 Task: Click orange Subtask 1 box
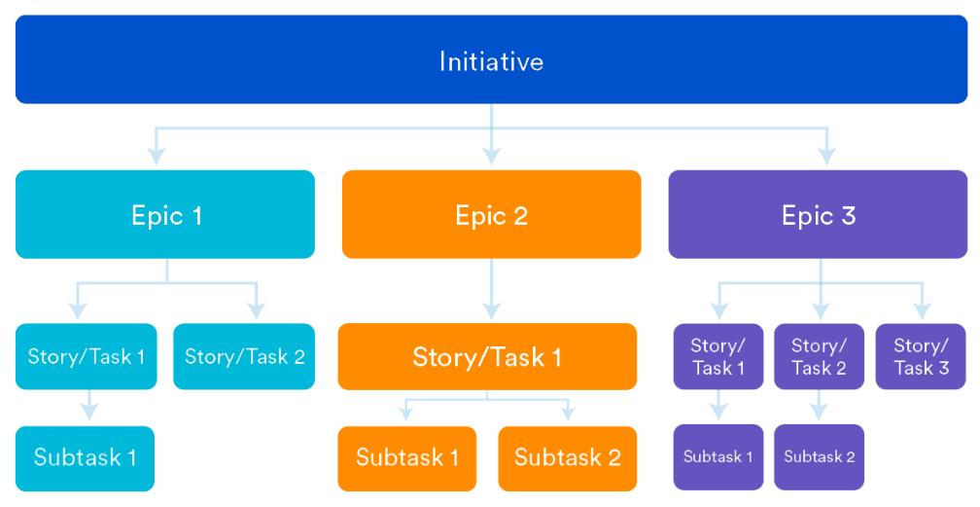click(x=406, y=458)
